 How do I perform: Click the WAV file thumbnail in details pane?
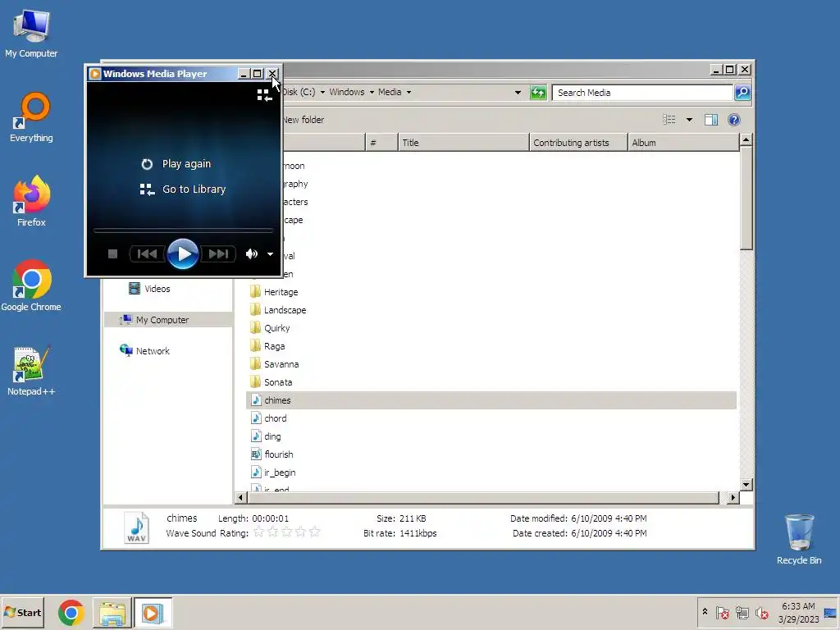coord(137,527)
